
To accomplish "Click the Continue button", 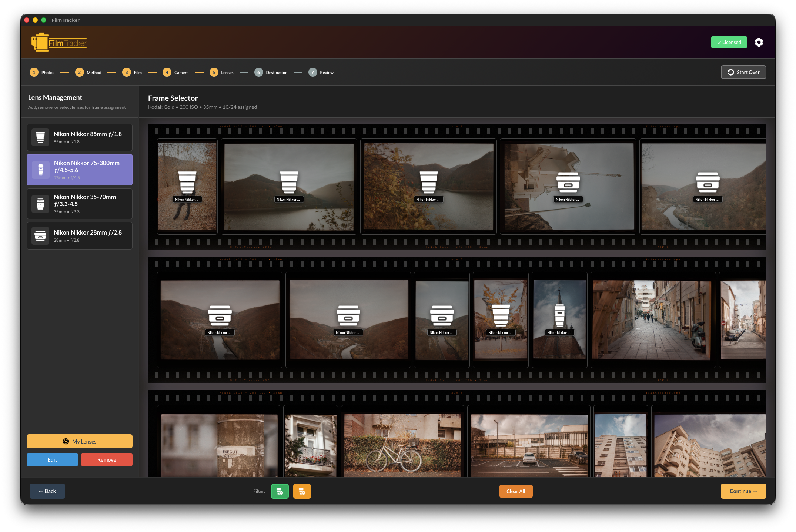I will (x=743, y=491).
